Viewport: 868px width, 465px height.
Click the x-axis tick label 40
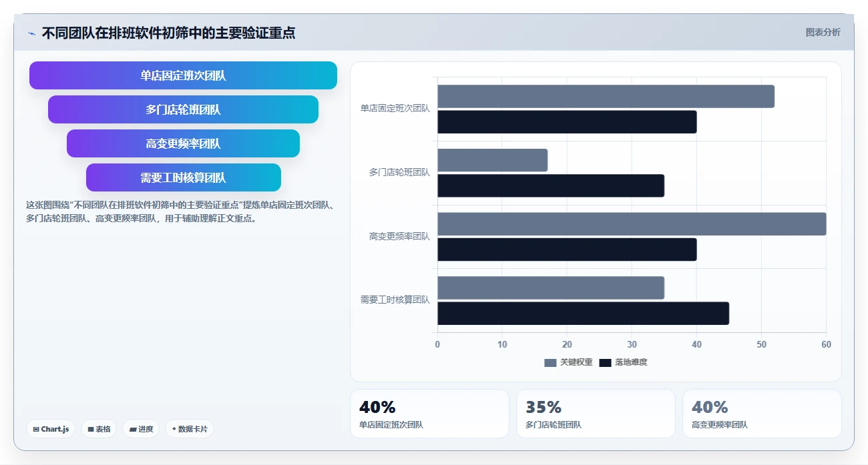(696, 345)
